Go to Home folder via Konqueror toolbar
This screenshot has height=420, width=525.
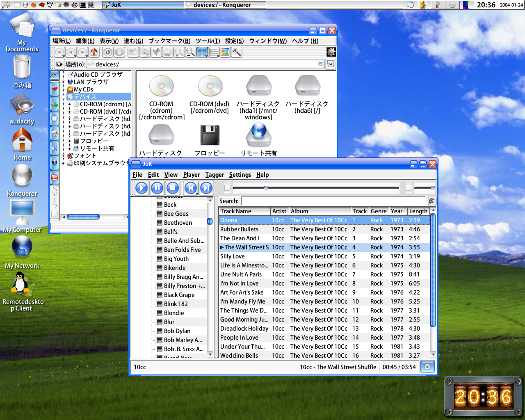click(x=94, y=52)
